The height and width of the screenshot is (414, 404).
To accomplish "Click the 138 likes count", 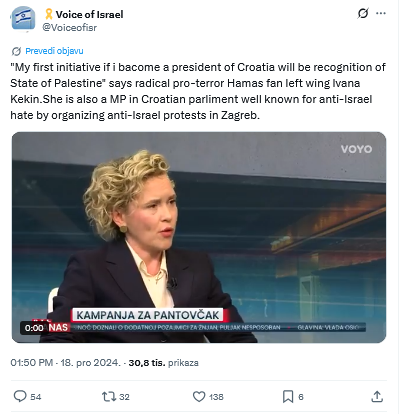I will (216, 397).
